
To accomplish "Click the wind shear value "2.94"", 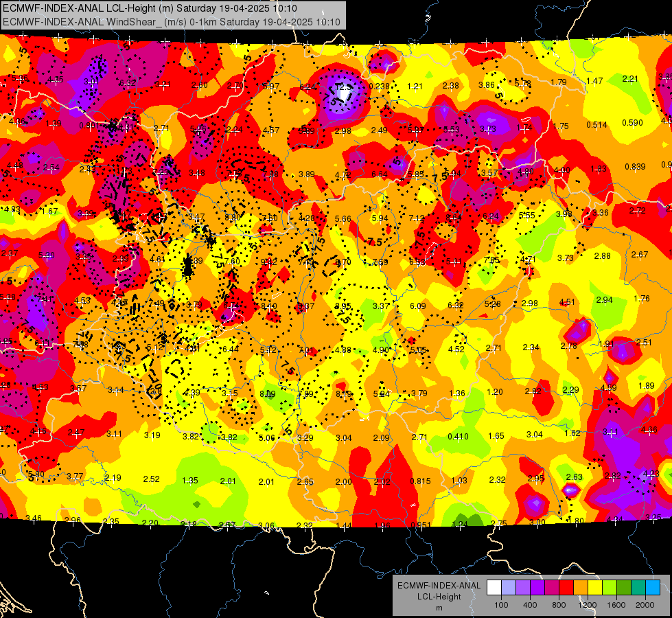I will point(604,300).
